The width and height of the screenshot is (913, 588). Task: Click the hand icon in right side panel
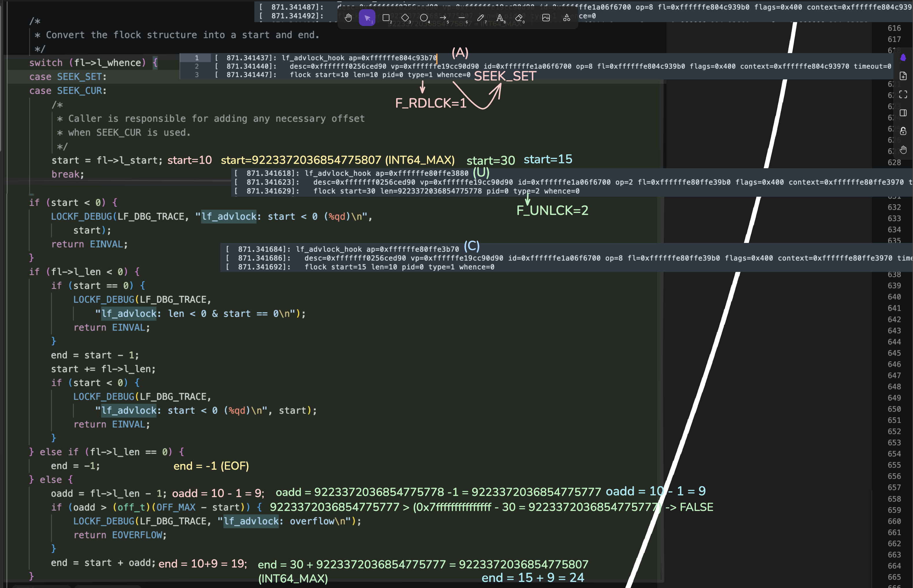(x=903, y=149)
